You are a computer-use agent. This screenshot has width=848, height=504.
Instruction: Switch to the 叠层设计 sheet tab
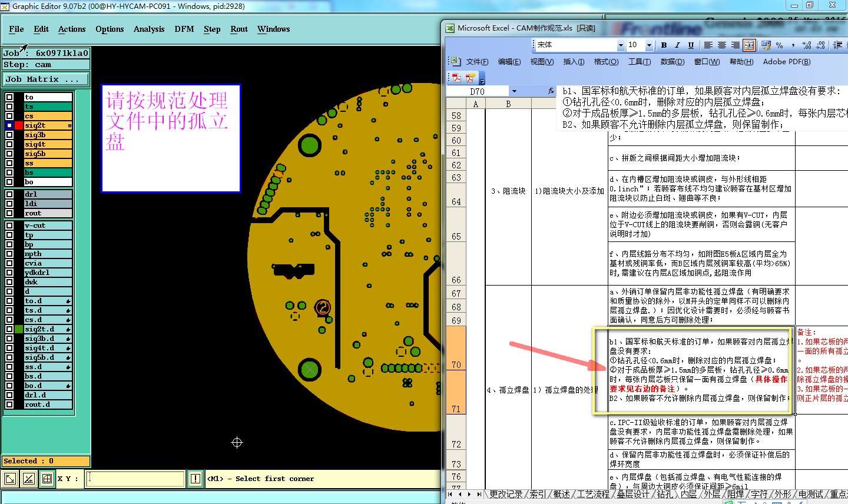[x=632, y=494]
